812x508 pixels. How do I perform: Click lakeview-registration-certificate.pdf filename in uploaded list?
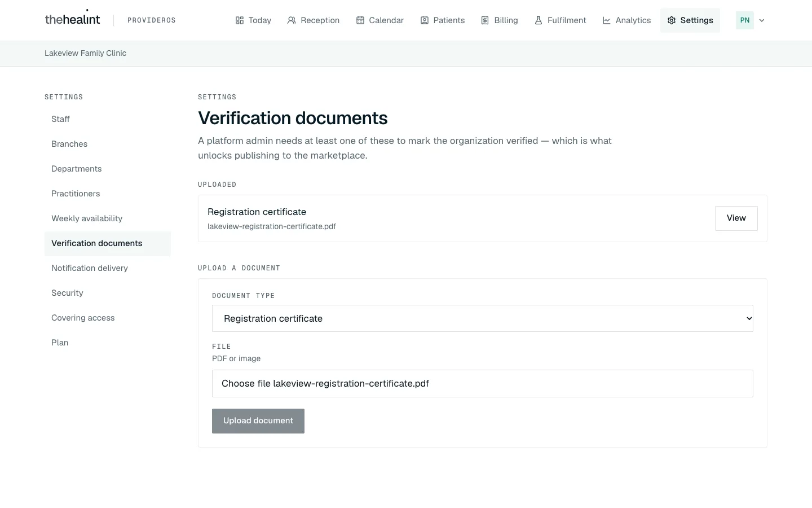[x=272, y=226]
